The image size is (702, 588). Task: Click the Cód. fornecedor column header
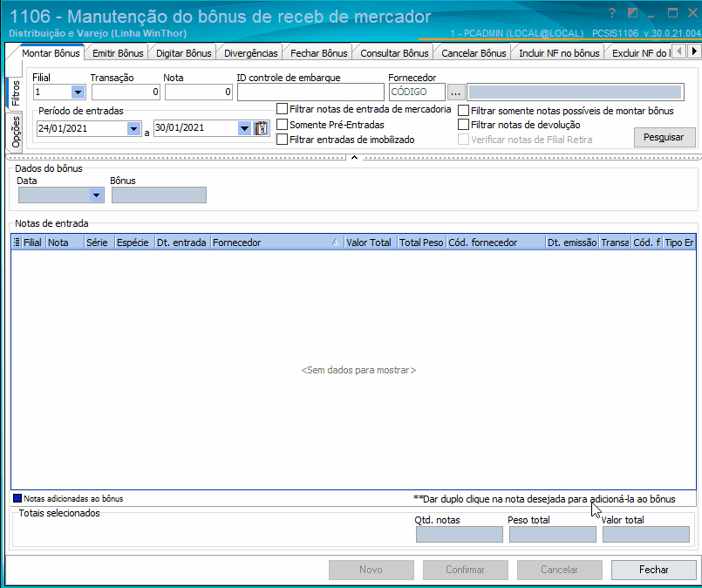[496, 243]
